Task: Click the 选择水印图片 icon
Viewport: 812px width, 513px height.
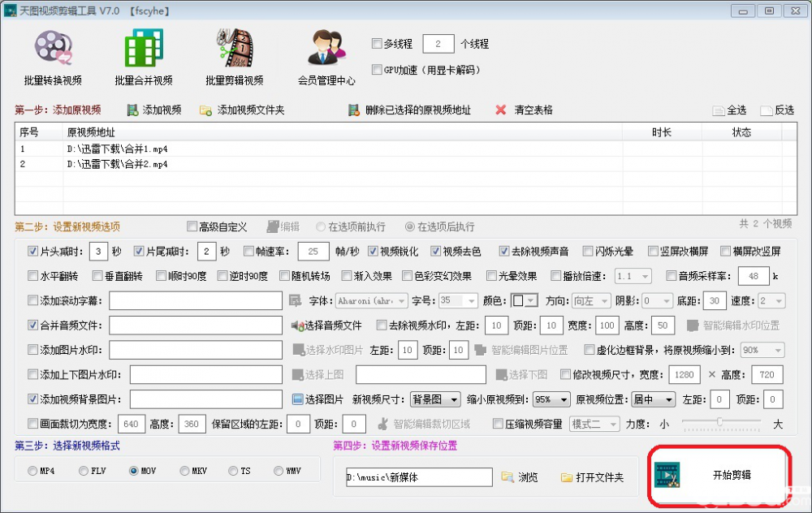Action: coord(298,350)
